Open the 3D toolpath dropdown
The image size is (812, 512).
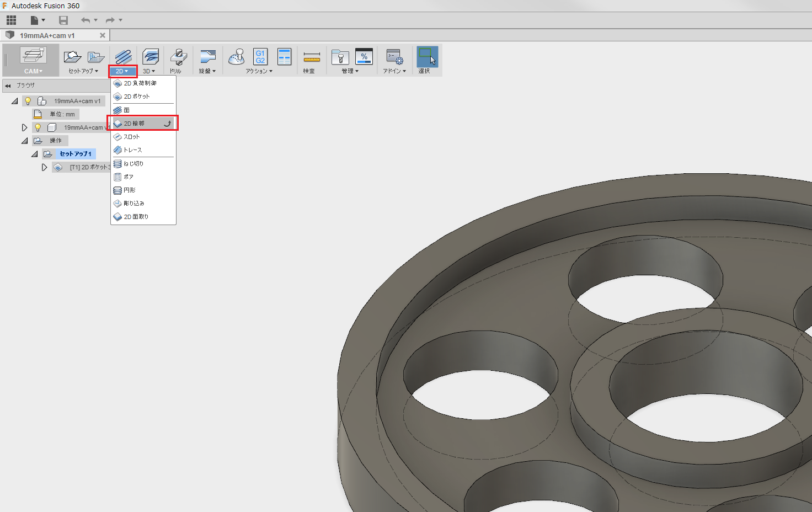(x=149, y=71)
